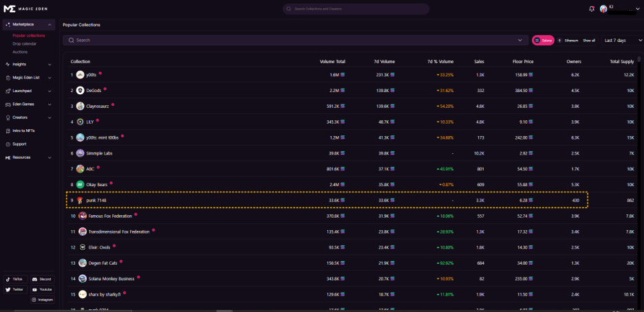Sort by 7d % Volume column header

click(440, 61)
